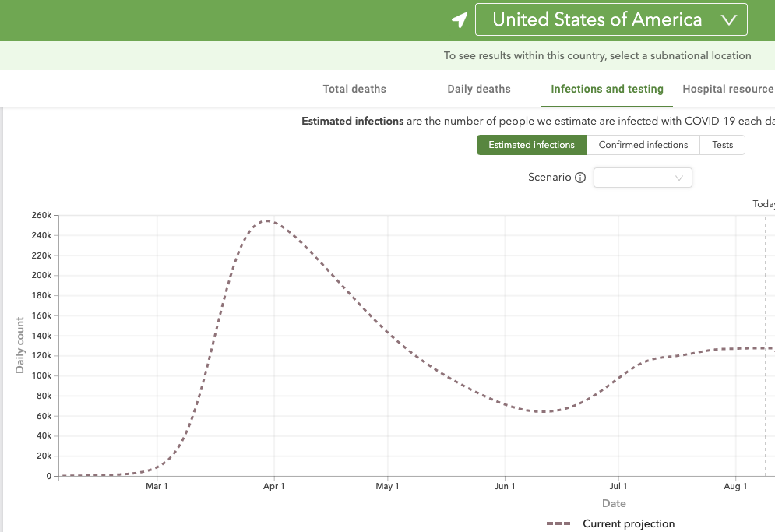This screenshot has width=775, height=532.
Task: Select the Infections and testing tab
Action: tap(607, 89)
